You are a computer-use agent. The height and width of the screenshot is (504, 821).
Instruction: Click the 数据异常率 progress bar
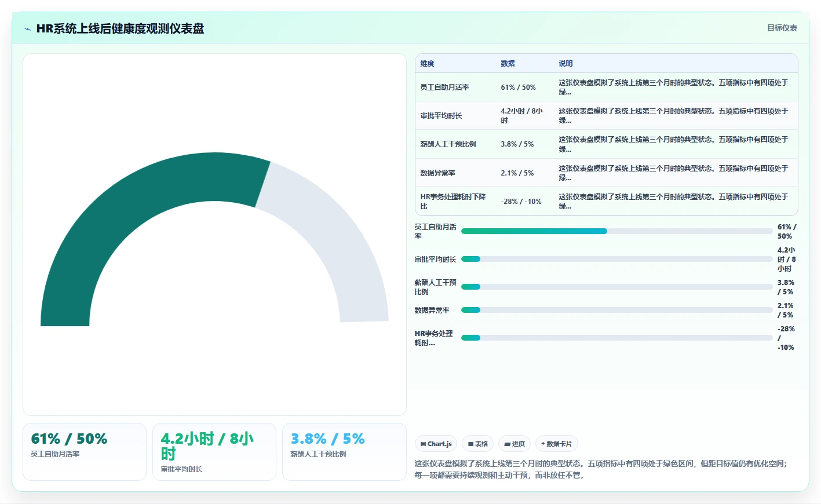click(x=616, y=310)
